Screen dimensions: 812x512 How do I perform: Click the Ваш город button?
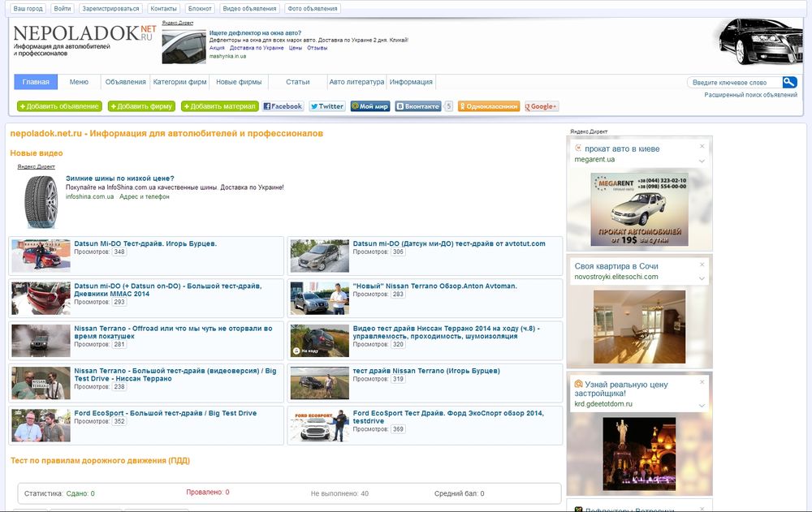coord(28,8)
